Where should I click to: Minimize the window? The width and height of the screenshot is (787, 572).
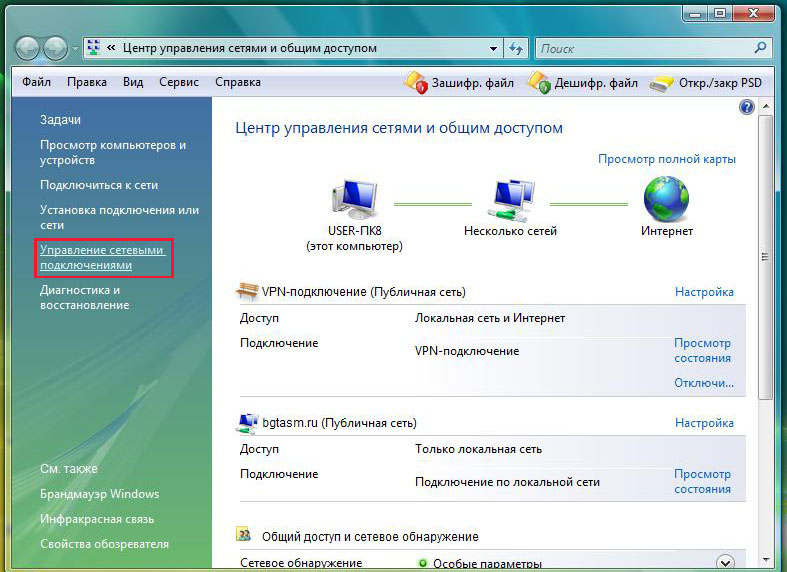695,14
